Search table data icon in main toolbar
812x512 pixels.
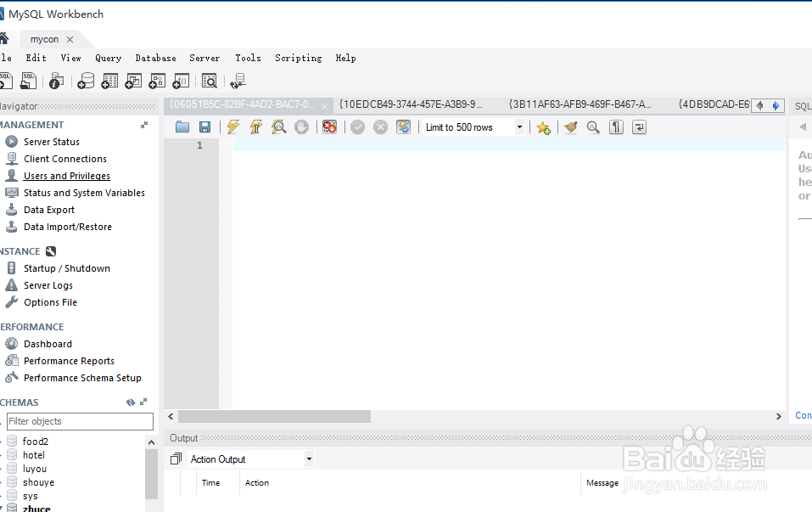[210, 81]
